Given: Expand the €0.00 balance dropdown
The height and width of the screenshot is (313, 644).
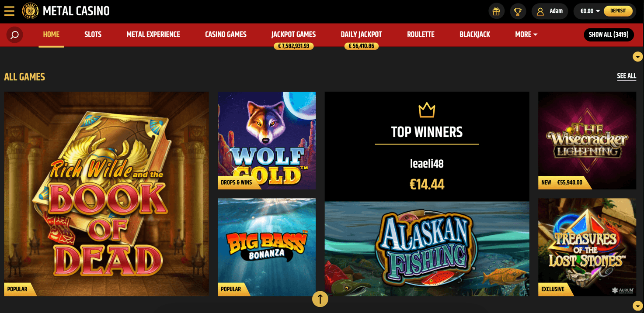Looking at the screenshot, I should point(590,11).
